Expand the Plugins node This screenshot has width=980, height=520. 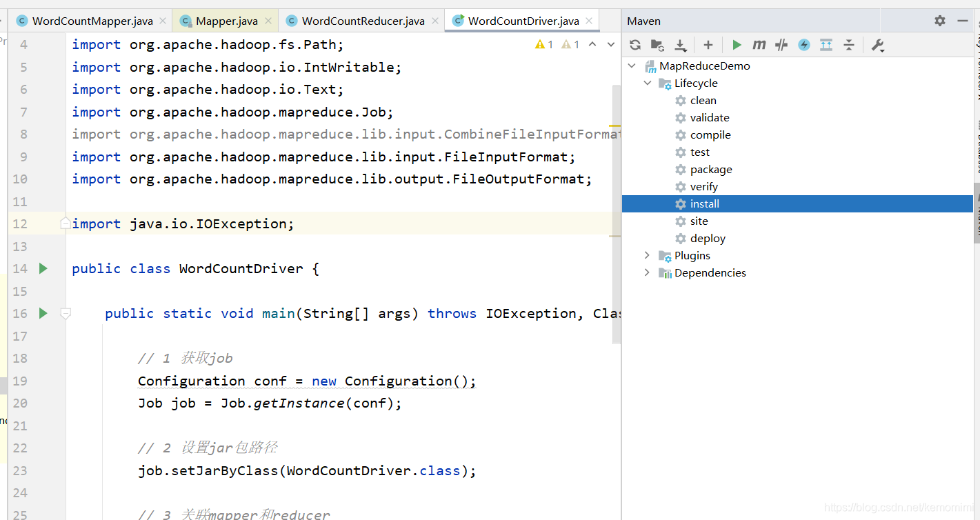647,255
